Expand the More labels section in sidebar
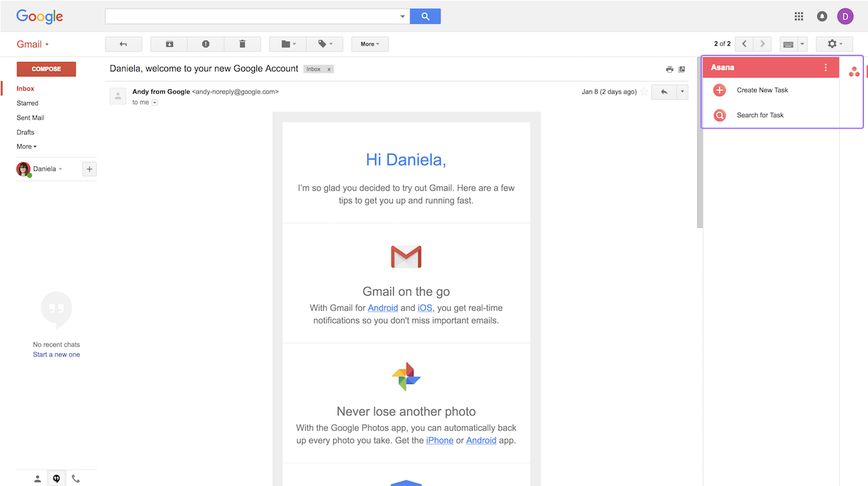868x486 pixels. pos(26,146)
